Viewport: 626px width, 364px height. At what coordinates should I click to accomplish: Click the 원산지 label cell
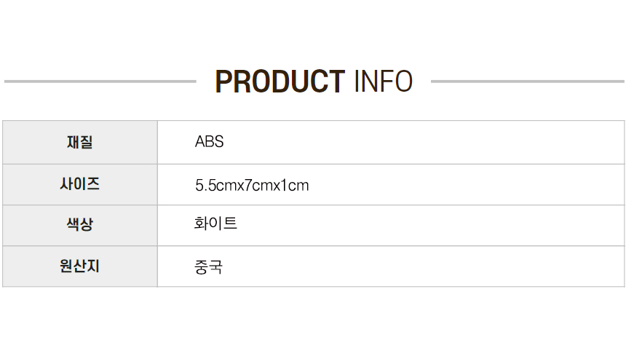(x=80, y=266)
